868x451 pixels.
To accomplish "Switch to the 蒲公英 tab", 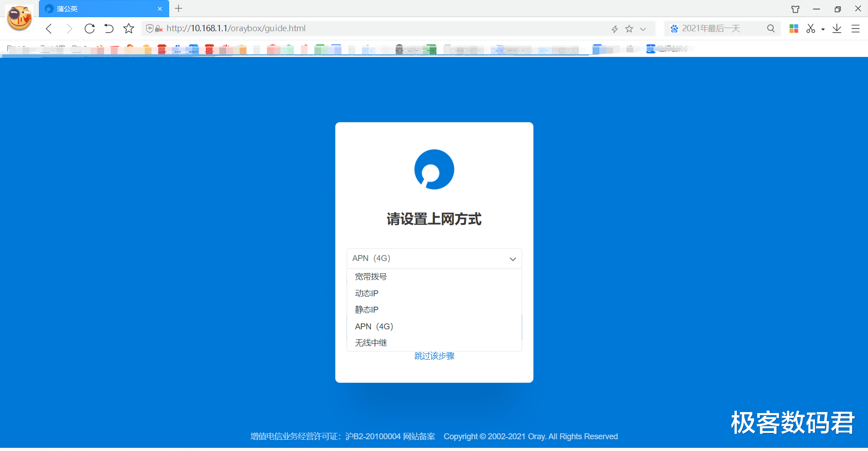I will [104, 9].
